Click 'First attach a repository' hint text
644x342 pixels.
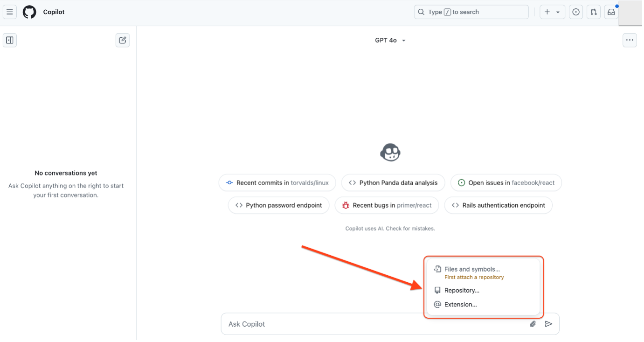tap(474, 277)
